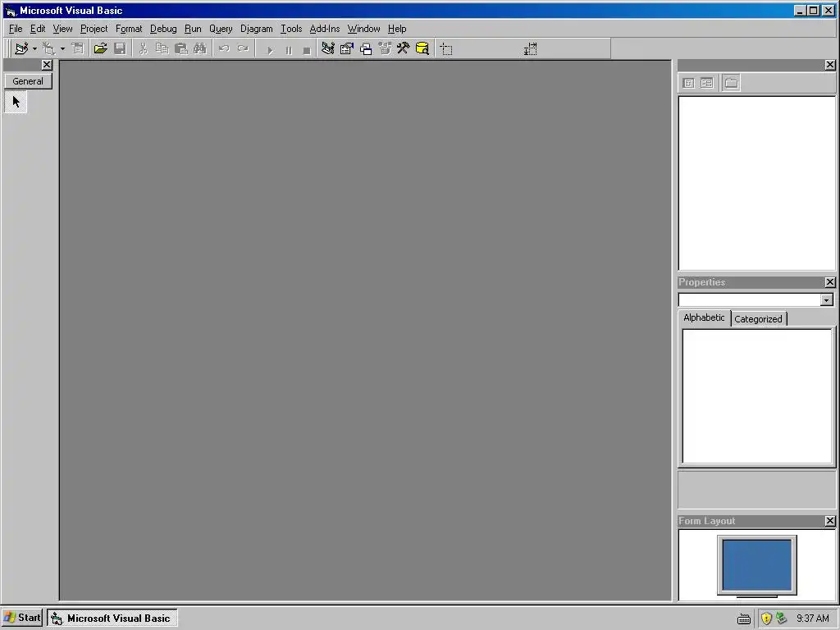The height and width of the screenshot is (630, 840).
Task: Open the Query menu
Action: tap(221, 29)
